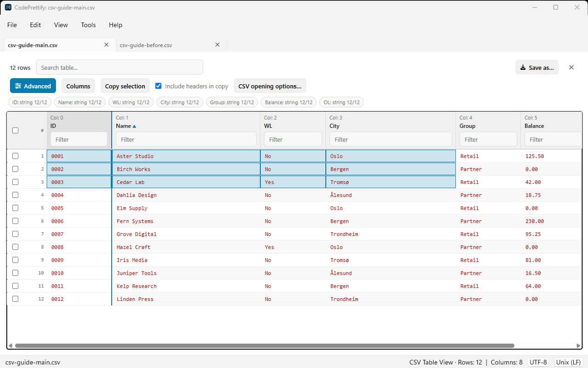Image resolution: width=588 pixels, height=368 pixels.
Task: Click the ID column filter field
Action: pos(79,139)
